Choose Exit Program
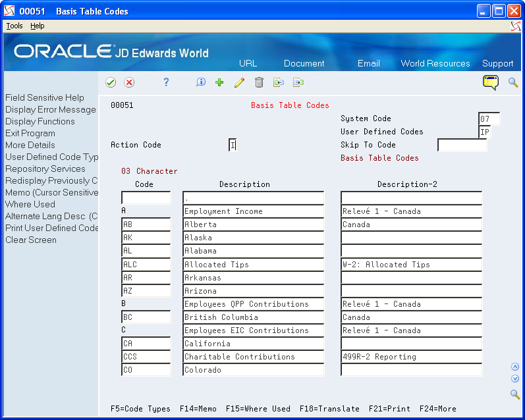Image resolution: width=525 pixels, height=420 pixels. [x=30, y=133]
